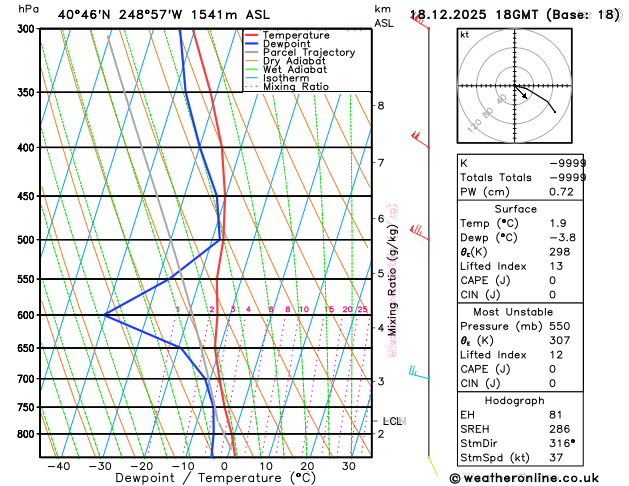Click the '−40' temperature axis label

(x=59, y=466)
